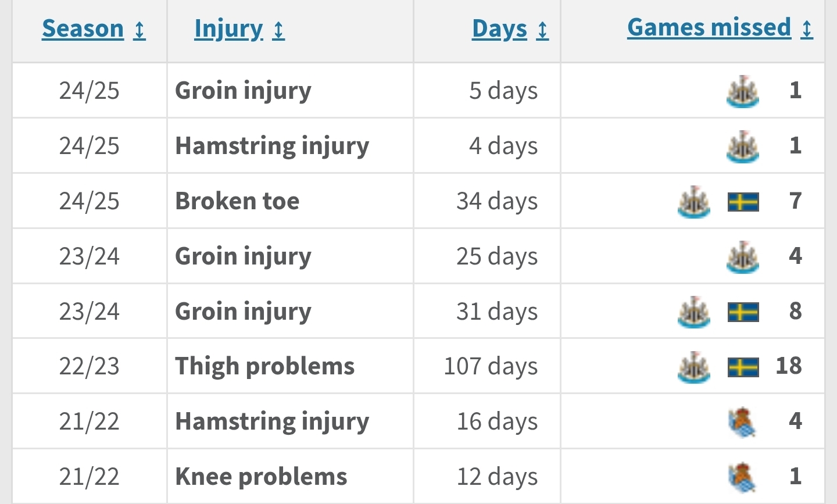
Task: Click Sweden flag in 31 days groin row
Action: click(x=743, y=312)
